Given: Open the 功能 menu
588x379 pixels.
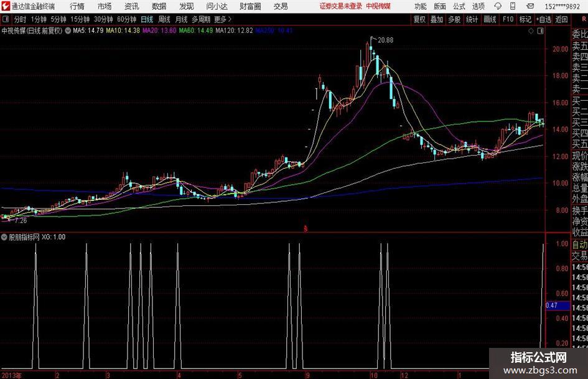Looking at the screenshot, I should (x=421, y=6).
